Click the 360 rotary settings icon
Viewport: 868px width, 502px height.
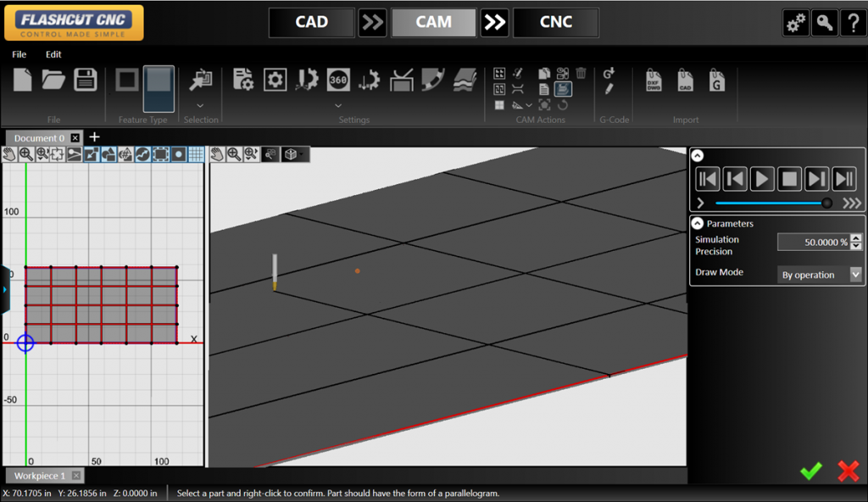pyautogui.click(x=338, y=80)
